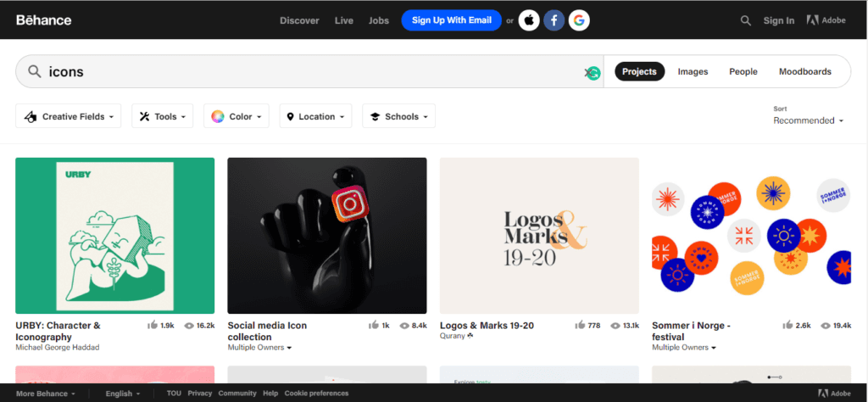Screen dimensions: 868x402
Task: Open Cookie preferences in footer
Action: 317,394
